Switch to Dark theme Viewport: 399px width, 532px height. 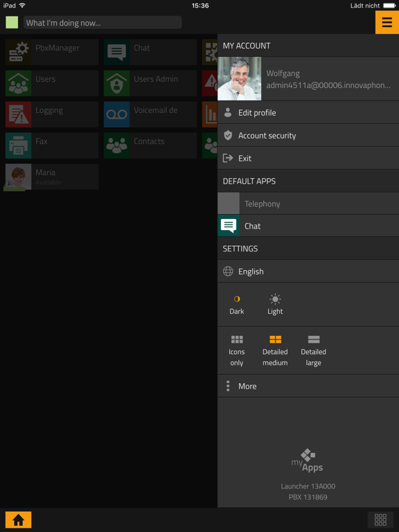click(237, 305)
